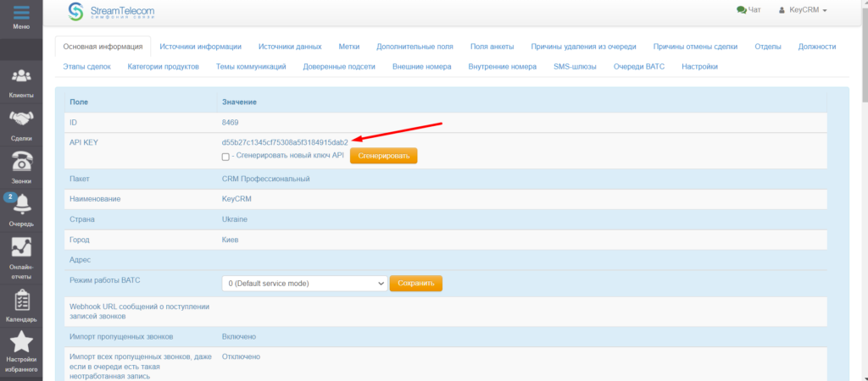Screen dimensions: 868x381
Task: Click the ID value 8469
Action: click(231, 122)
